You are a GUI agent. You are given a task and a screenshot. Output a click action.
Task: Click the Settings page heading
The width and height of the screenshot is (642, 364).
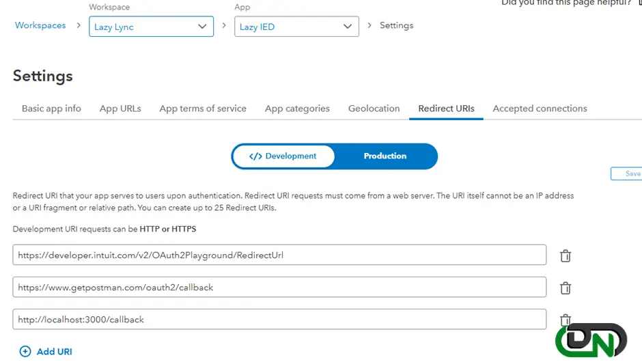pos(42,76)
